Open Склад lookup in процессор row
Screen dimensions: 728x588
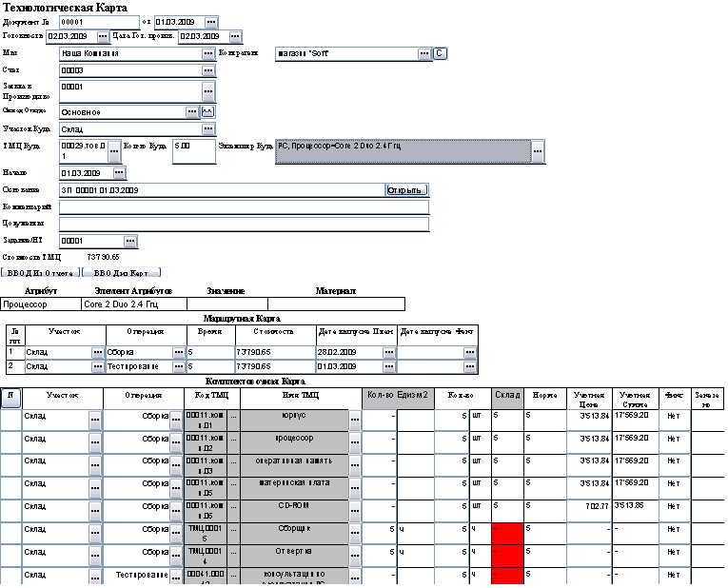pyautogui.click(x=95, y=442)
